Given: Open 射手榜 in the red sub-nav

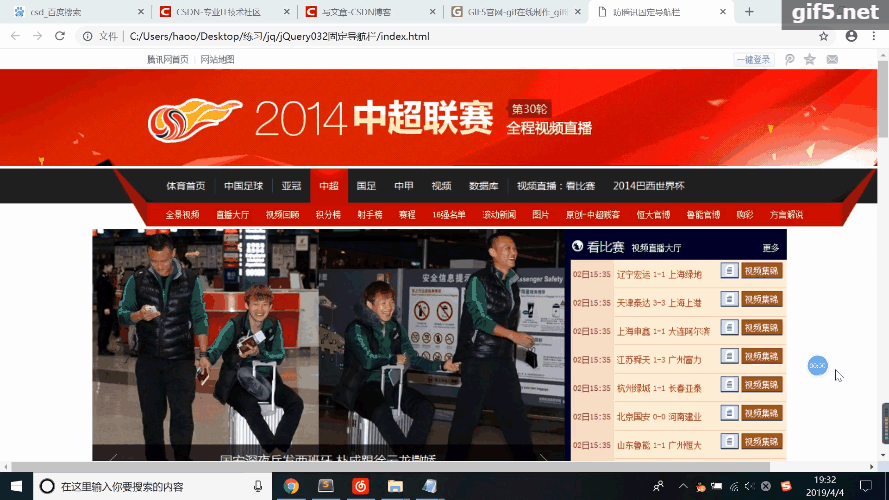Looking at the screenshot, I should [x=370, y=215].
